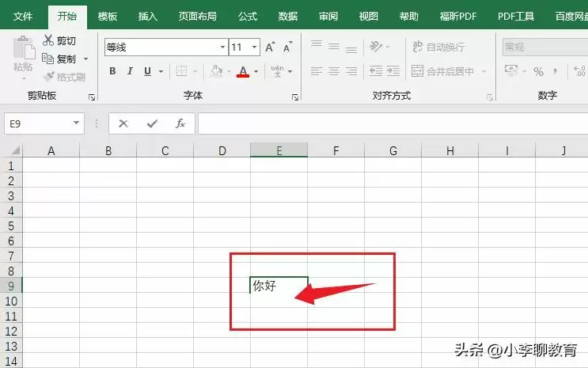Image resolution: width=588 pixels, height=368 pixels.
Task: Activate the Format Painter (格式刷)
Action: pos(64,77)
